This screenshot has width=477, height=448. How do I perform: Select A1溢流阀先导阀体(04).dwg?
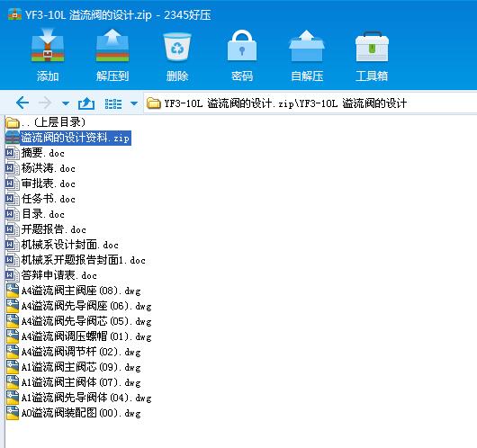pyautogui.click(x=78, y=398)
